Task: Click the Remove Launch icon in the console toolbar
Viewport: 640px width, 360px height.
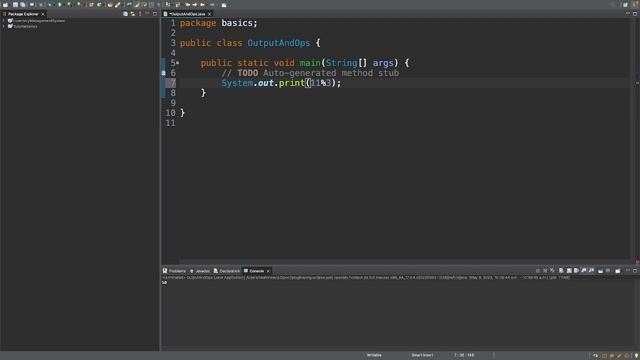Action: click(545, 271)
